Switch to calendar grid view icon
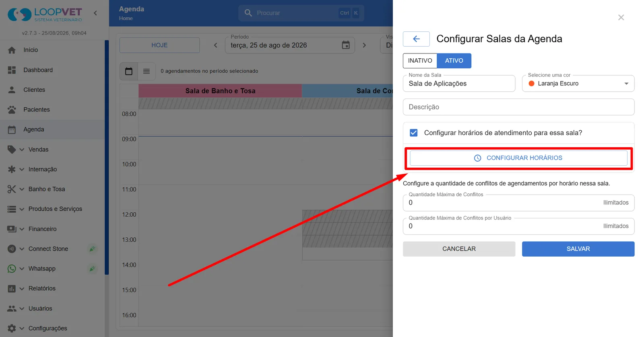Screen dimensions: 644x337 point(129,71)
